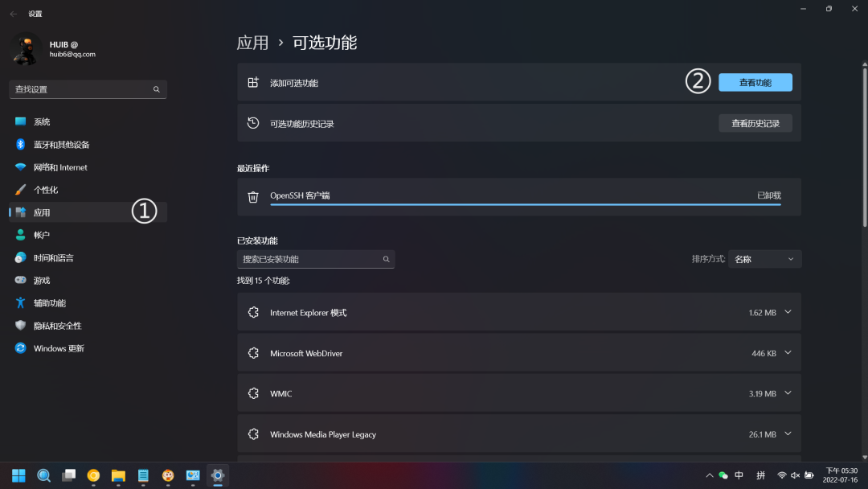Click the 1.62 MB size text
The width and height of the screenshot is (868, 489).
coord(762,313)
